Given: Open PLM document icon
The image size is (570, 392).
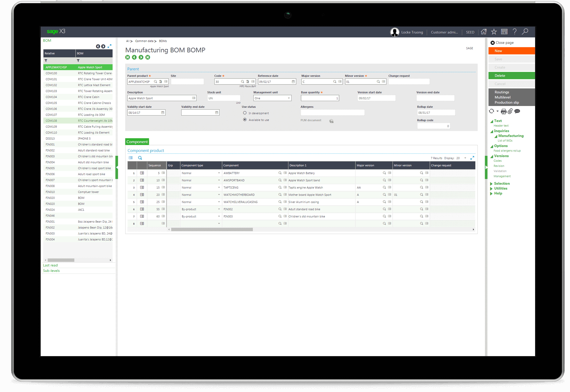Looking at the screenshot, I should (x=331, y=121).
